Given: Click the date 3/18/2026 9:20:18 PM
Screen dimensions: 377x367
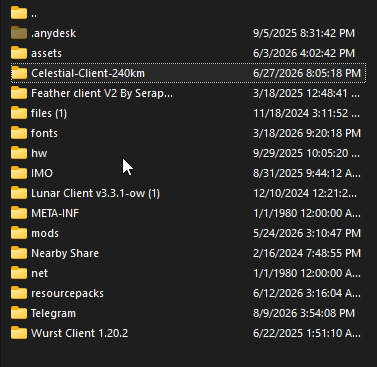Looking at the screenshot, I should [x=307, y=133].
